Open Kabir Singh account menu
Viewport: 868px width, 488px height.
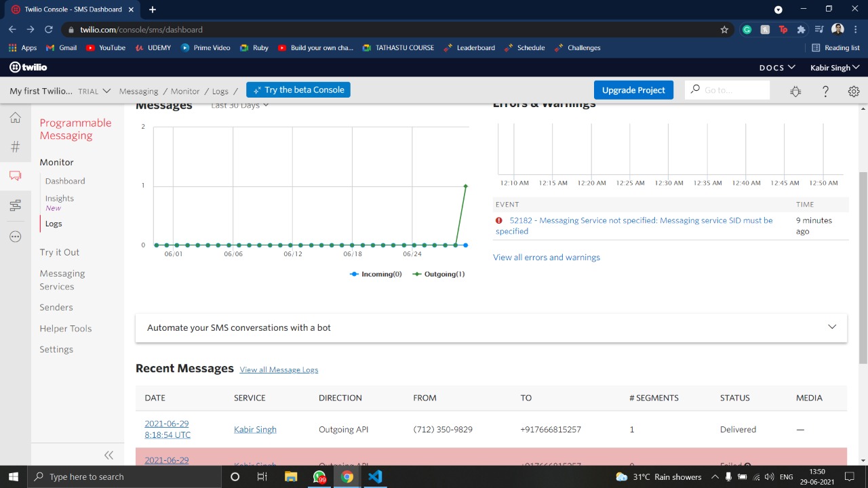pyautogui.click(x=835, y=67)
